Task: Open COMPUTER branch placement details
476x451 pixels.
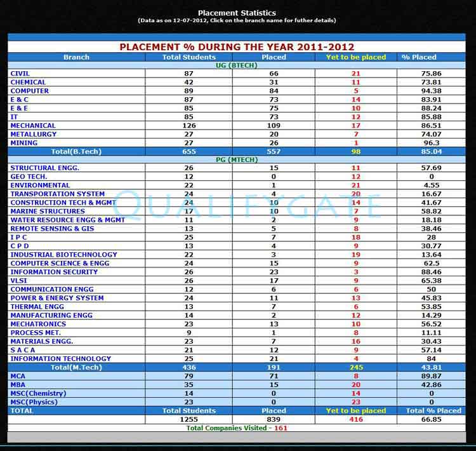Action: click(29, 91)
